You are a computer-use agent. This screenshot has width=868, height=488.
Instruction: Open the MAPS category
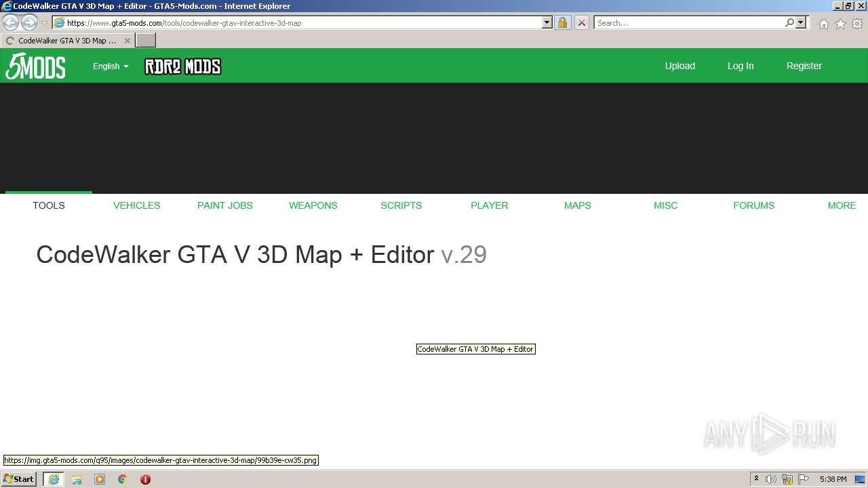click(x=578, y=205)
